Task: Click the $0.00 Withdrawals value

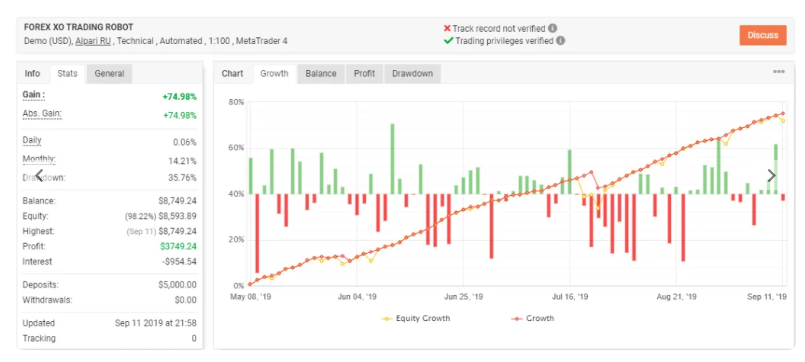Action: point(185,300)
